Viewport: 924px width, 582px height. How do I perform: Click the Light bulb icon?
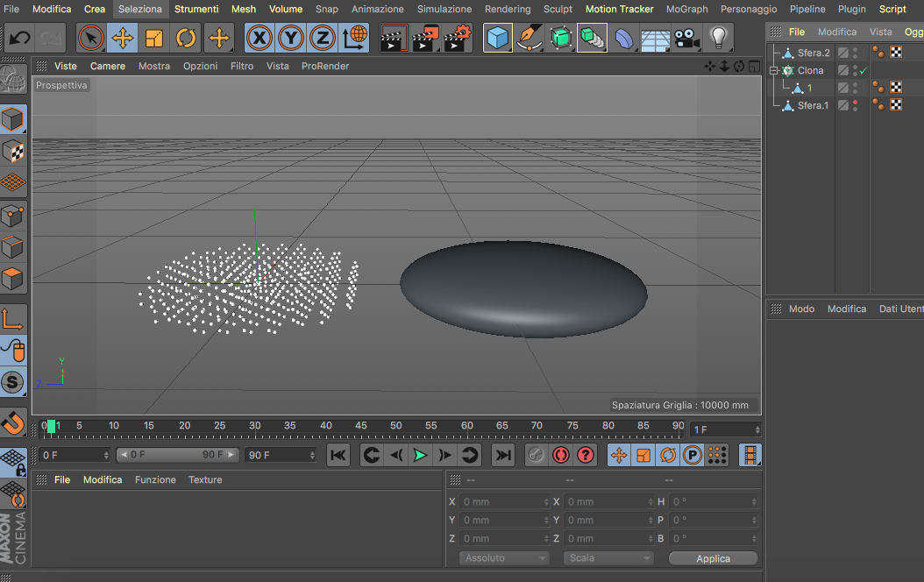click(718, 39)
